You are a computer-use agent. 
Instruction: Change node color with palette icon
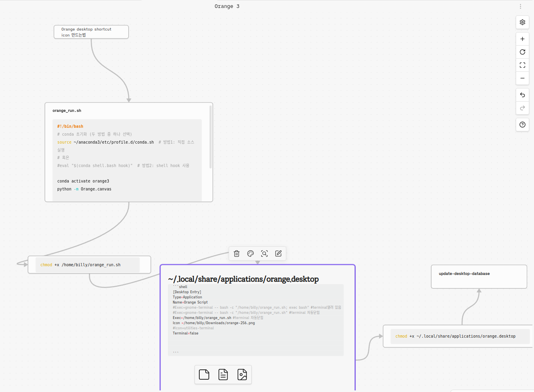[x=251, y=254]
